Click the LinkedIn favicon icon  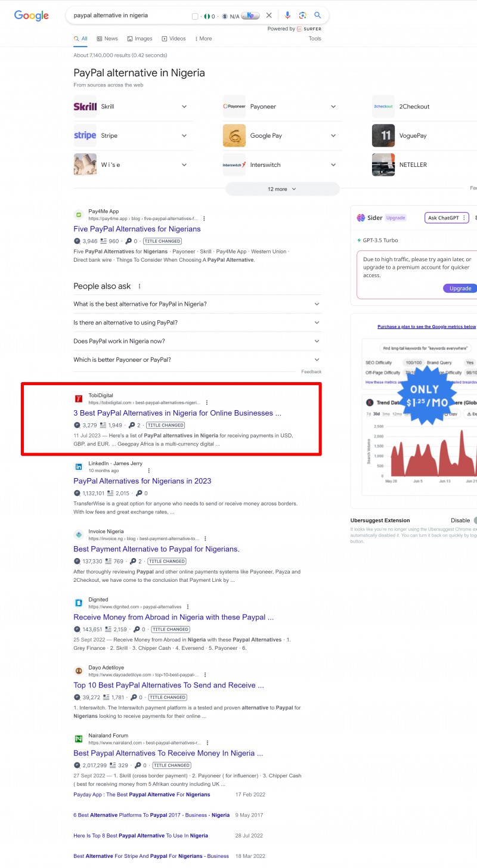(79, 467)
